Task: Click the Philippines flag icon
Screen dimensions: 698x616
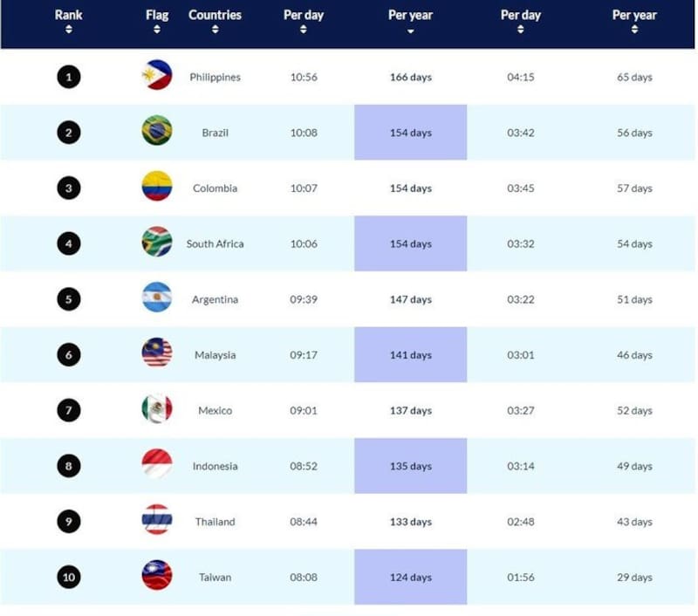Action: click(x=157, y=76)
